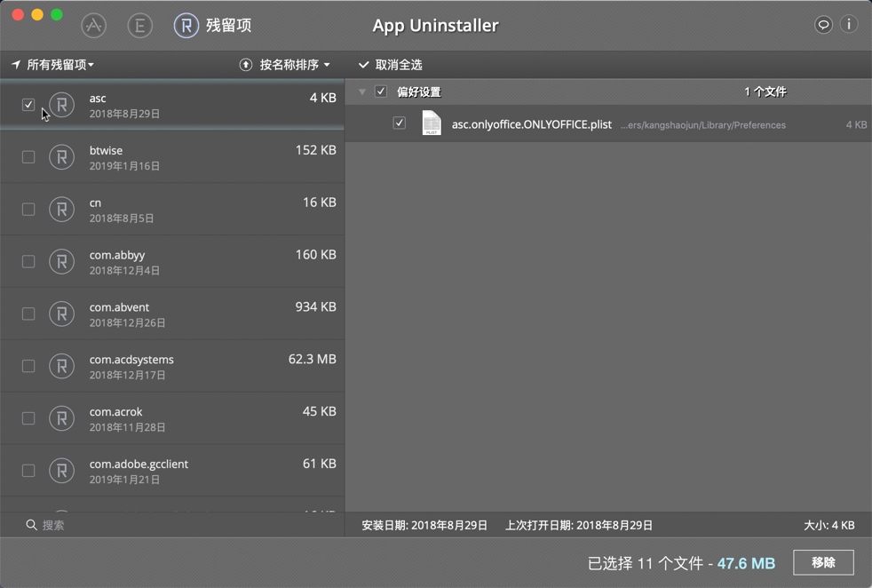Collapse the 偏好设置 group disclosure triangle
The height and width of the screenshot is (588, 872).
[361, 91]
